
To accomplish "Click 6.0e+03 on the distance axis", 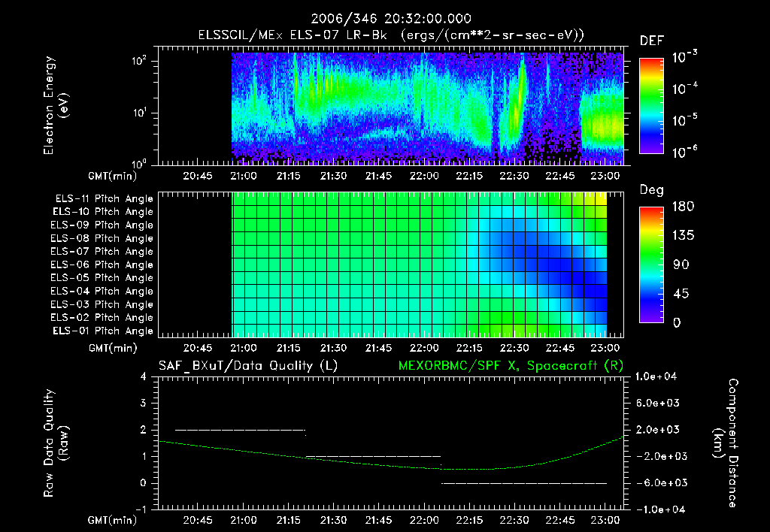I will (658, 403).
